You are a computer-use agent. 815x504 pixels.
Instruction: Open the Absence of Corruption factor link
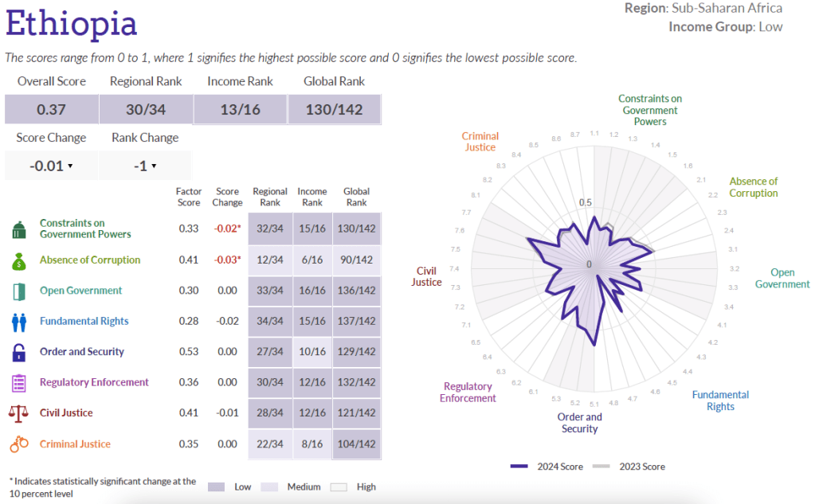[90, 260]
